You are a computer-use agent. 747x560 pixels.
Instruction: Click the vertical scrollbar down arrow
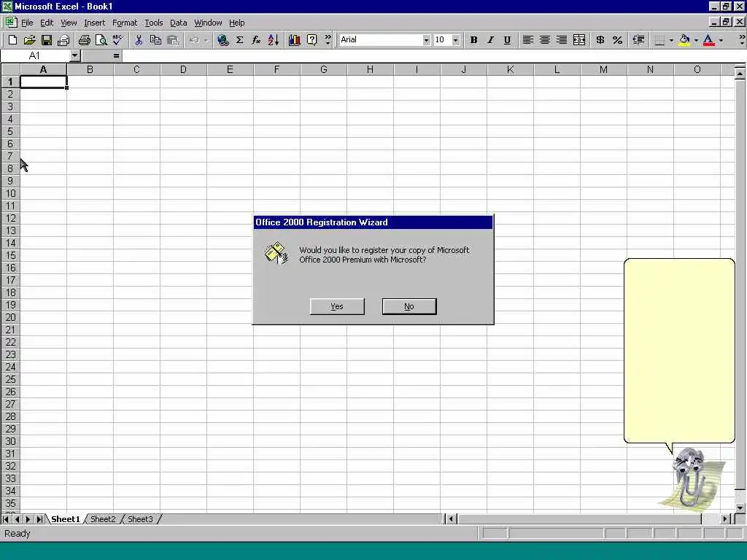pos(740,508)
